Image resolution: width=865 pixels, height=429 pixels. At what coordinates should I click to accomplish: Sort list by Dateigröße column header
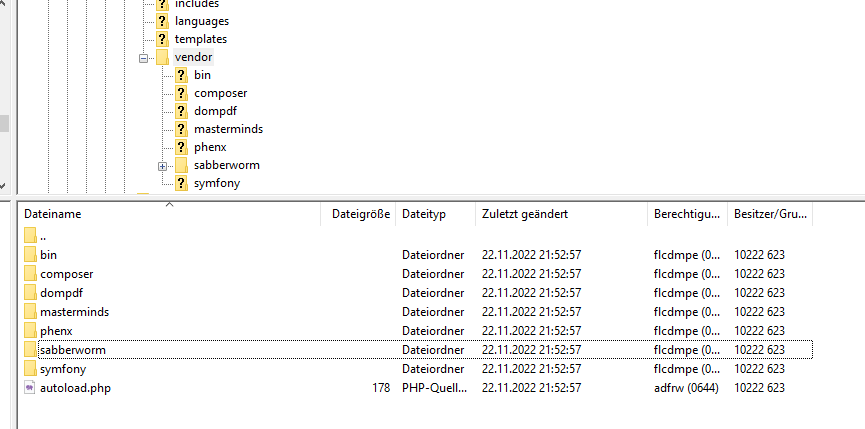tap(359, 214)
